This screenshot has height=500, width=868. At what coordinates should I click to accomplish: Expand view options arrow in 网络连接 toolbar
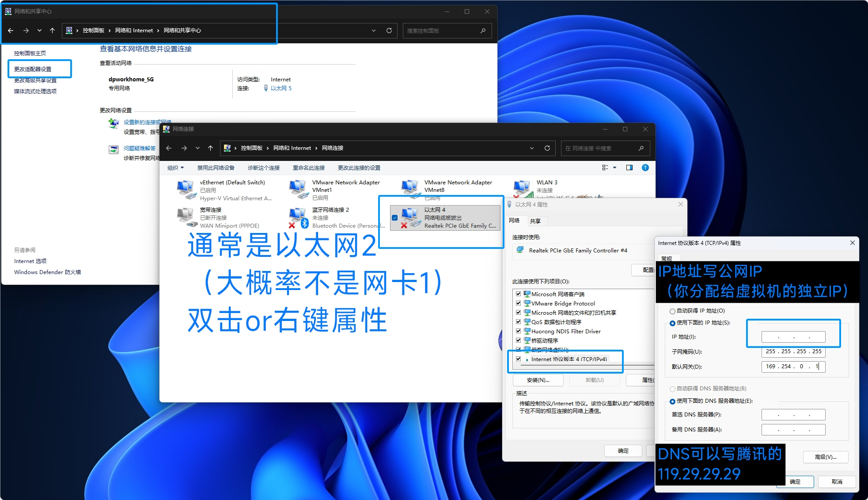(x=614, y=168)
